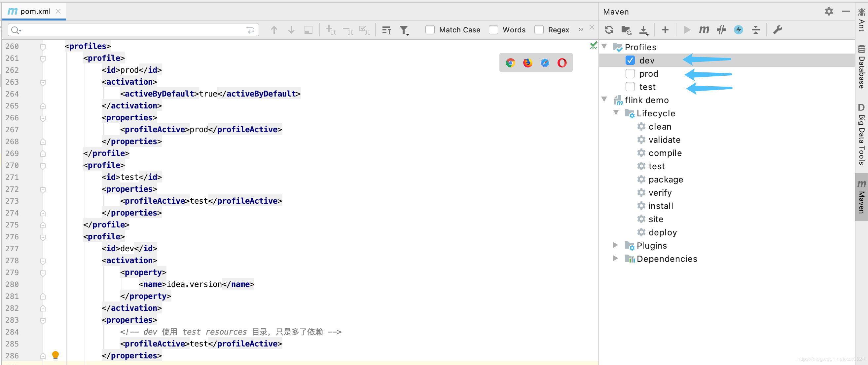The height and width of the screenshot is (365, 868).
Task: Select the pom.xml editor tab
Action: 35,11
